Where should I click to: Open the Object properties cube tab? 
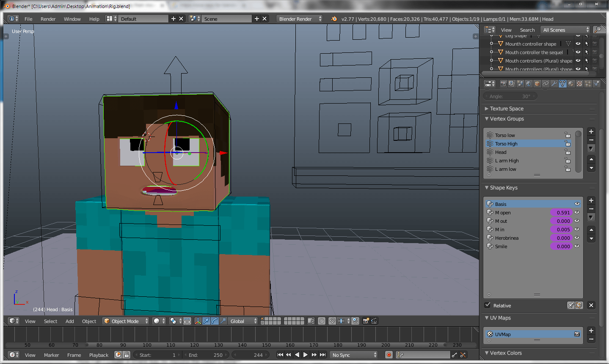tap(537, 84)
